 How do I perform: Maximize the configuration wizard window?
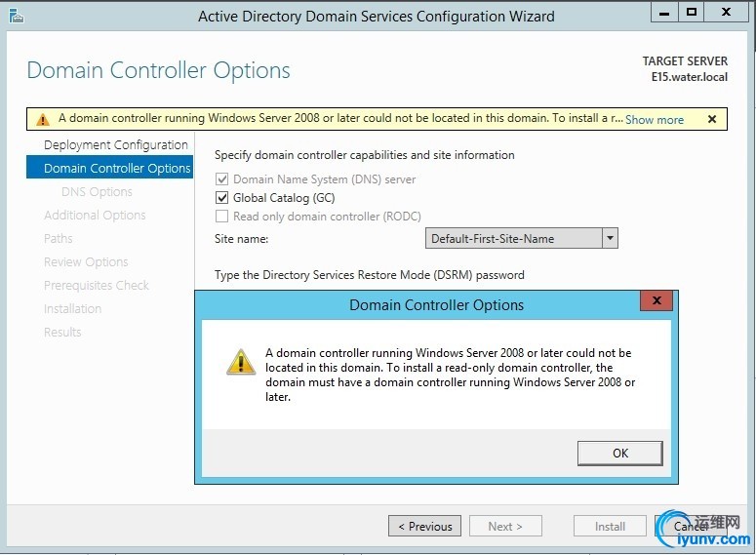pyautogui.click(x=692, y=12)
